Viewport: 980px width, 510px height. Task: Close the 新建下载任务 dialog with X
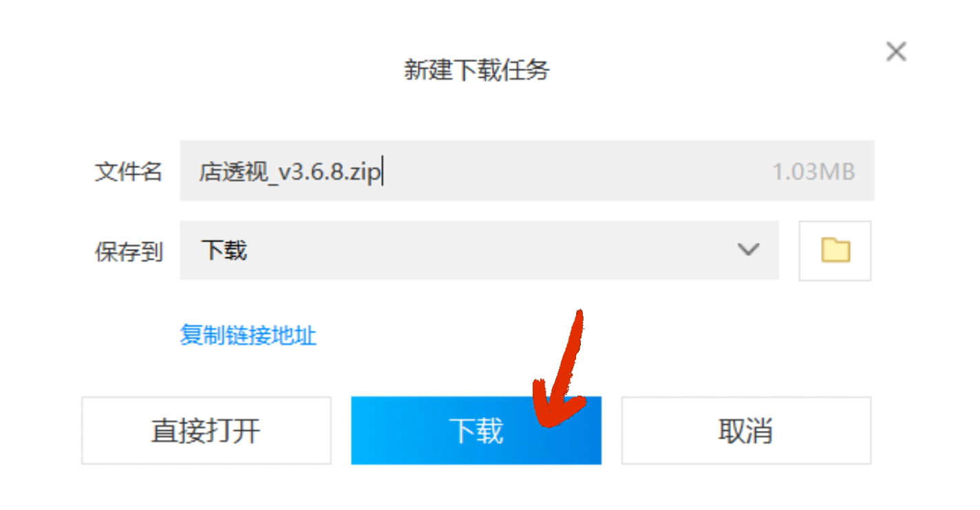point(895,52)
